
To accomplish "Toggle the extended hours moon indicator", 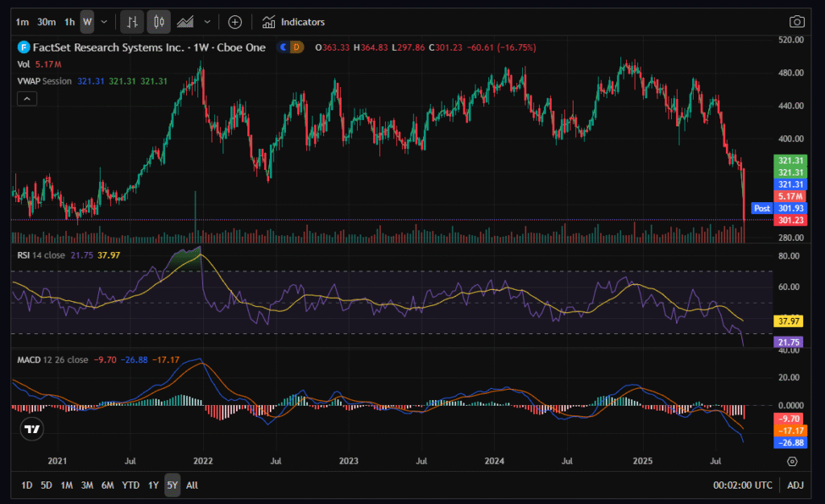I will (x=283, y=48).
